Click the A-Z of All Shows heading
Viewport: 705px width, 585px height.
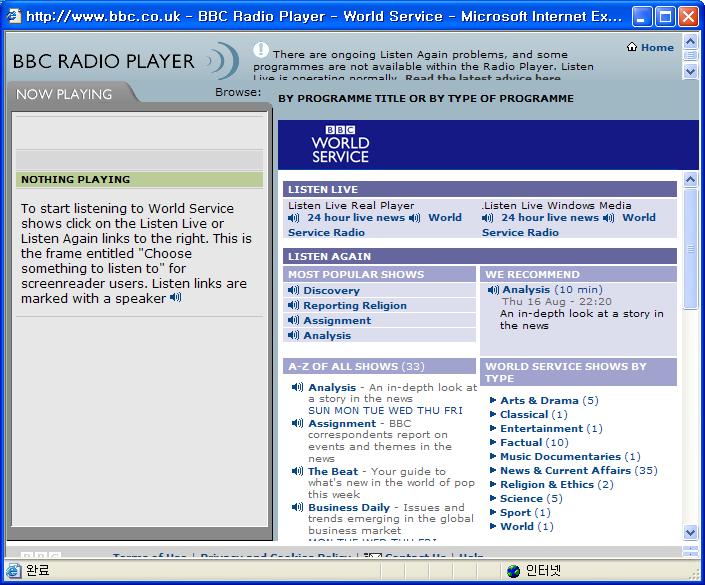coord(379,366)
